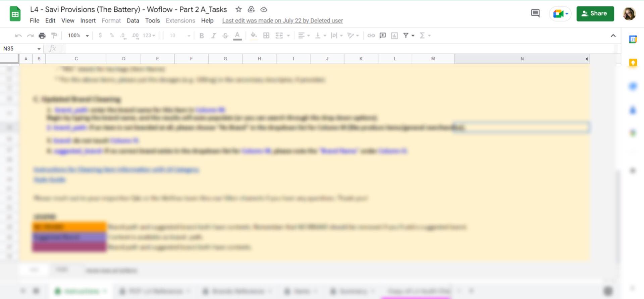Click the N35 name box

tap(19, 49)
